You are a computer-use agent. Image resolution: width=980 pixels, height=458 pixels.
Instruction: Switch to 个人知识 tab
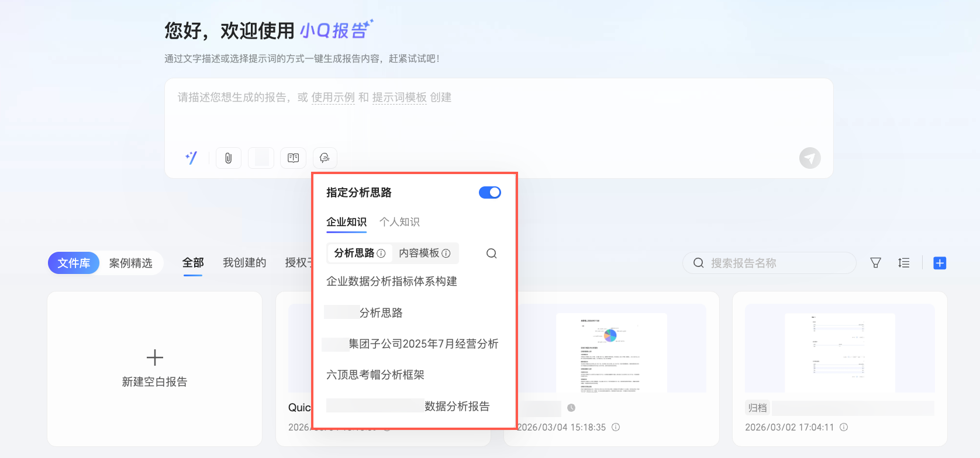(x=399, y=222)
